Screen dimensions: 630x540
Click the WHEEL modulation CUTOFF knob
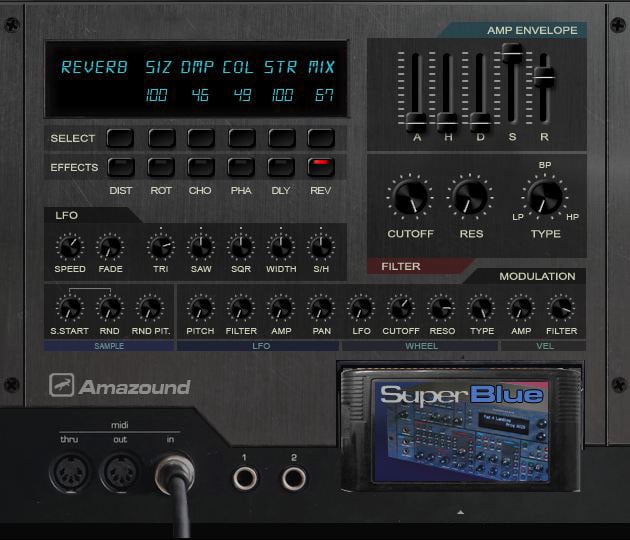tap(401, 308)
